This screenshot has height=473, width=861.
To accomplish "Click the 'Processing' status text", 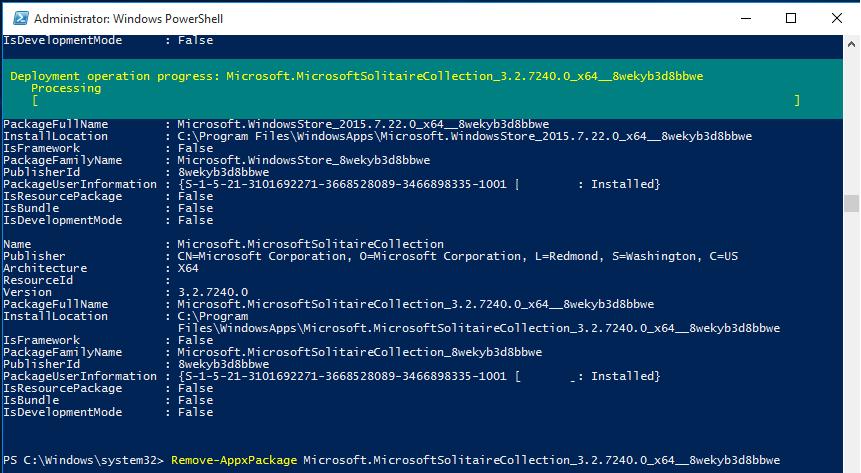I will click(x=66, y=88).
